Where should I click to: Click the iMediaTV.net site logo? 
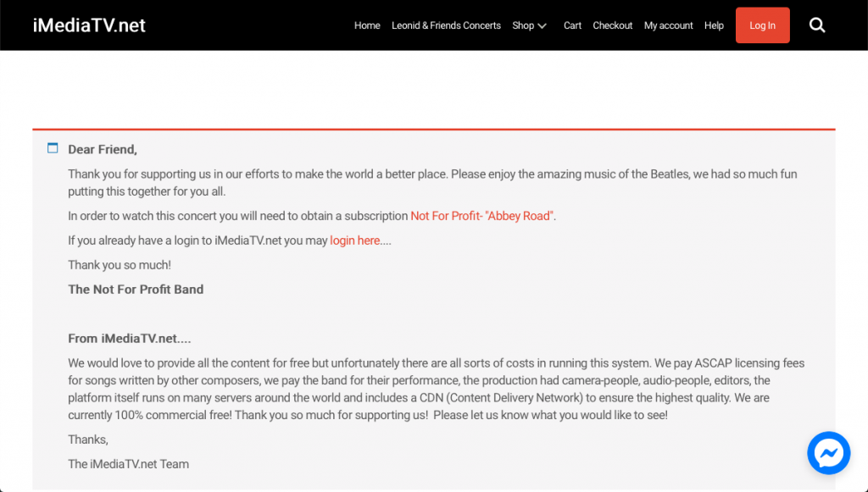pos(89,25)
